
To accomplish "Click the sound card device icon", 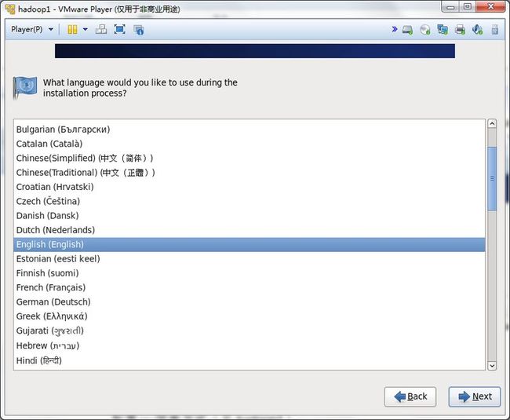I will (477, 30).
